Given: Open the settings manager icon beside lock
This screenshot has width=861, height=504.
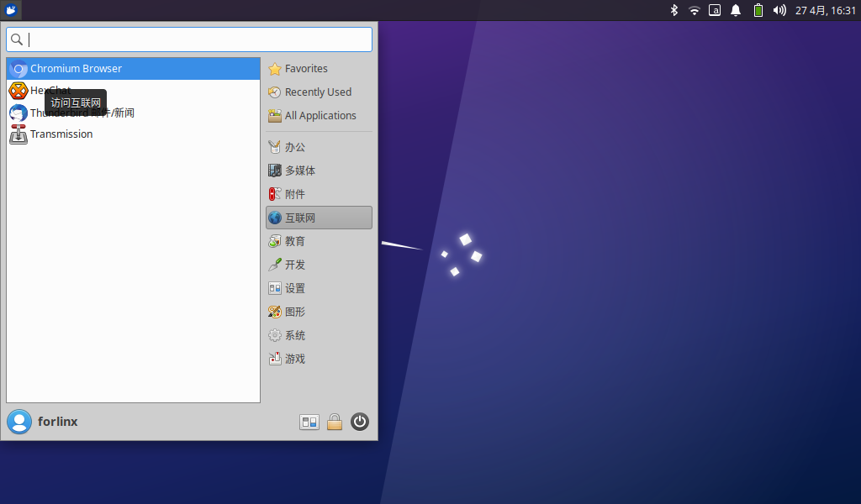Looking at the screenshot, I should tap(309, 422).
